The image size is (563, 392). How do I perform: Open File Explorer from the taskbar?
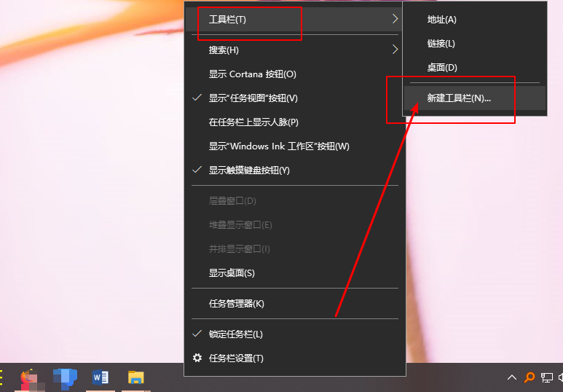(136, 377)
